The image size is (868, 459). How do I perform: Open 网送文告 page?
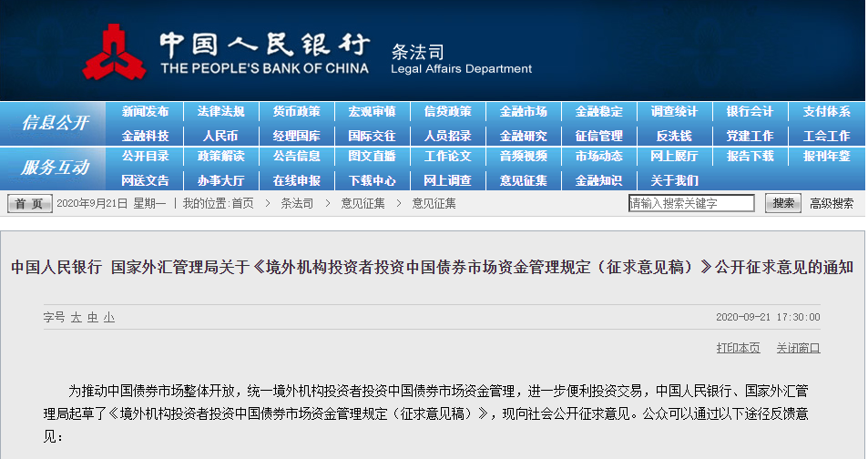pos(145,180)
